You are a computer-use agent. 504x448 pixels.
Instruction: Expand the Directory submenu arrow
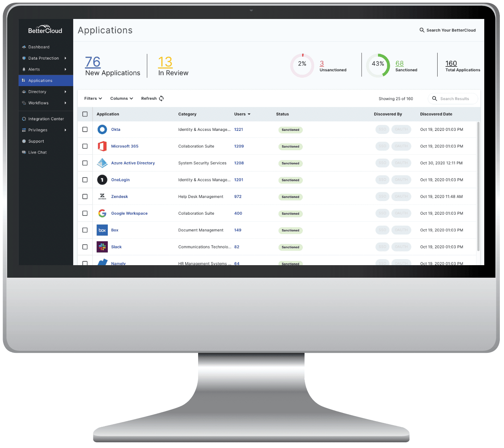(x=65, y=92)
